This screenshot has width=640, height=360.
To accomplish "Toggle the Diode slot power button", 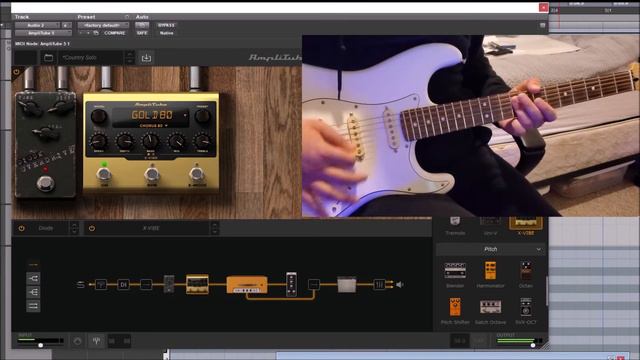I will tap(22, 229).
